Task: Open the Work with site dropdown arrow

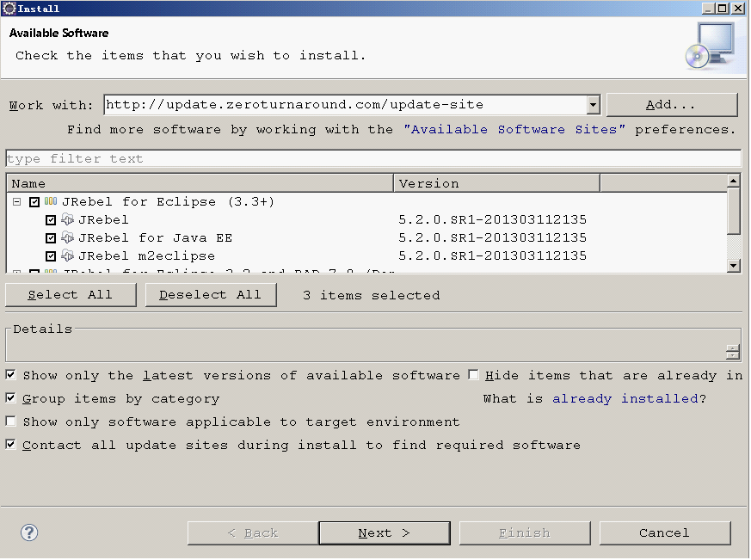Action: pos(593,105)
